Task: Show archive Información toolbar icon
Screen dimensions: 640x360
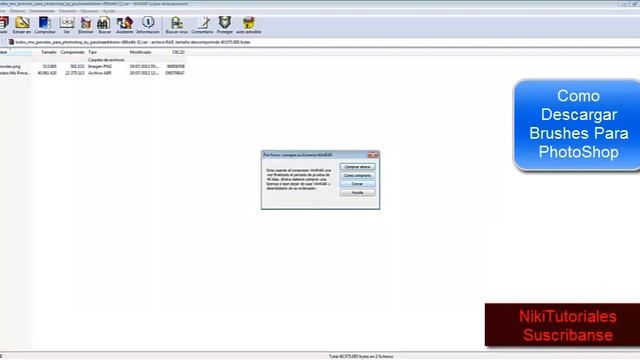Action: 148,25
